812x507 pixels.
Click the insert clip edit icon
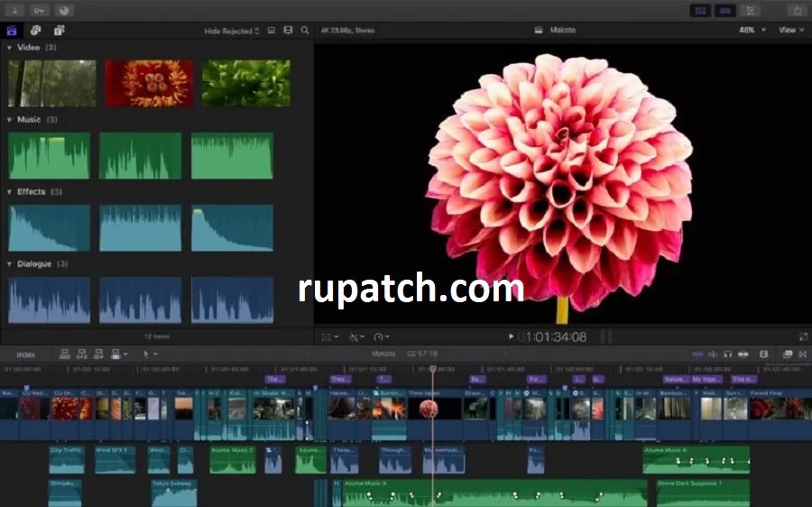point(81,355)
